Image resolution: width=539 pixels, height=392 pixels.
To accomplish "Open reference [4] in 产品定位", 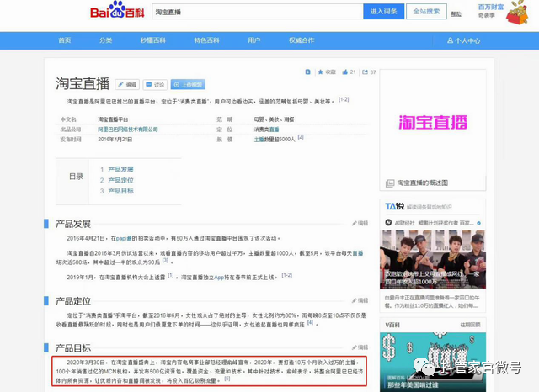I will pos(310,323).
